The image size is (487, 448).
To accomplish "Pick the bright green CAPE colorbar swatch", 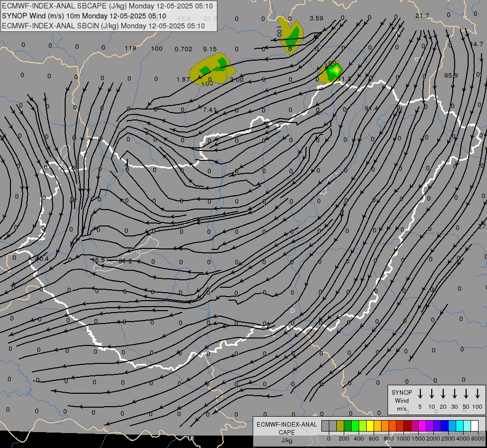I will pos(355,426).
